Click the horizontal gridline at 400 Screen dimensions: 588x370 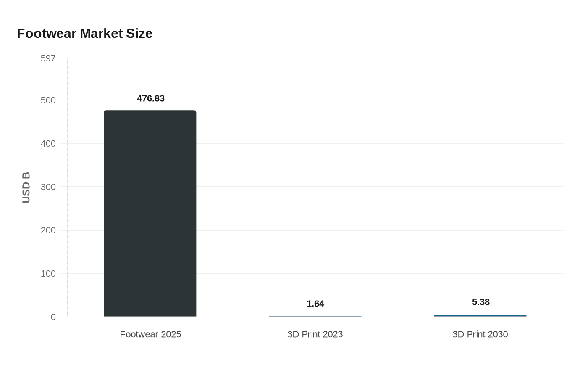point(378,143)
